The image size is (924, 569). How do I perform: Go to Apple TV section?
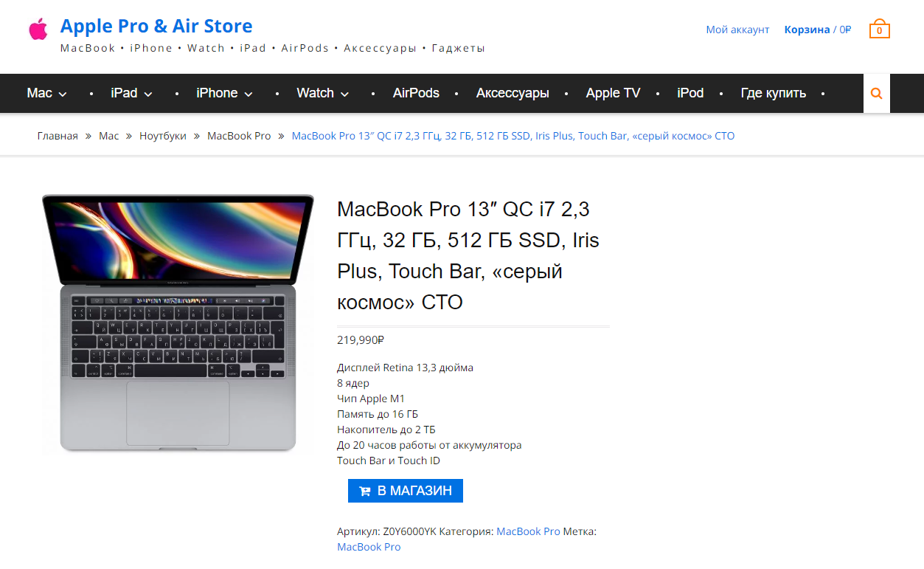(613, 93)
